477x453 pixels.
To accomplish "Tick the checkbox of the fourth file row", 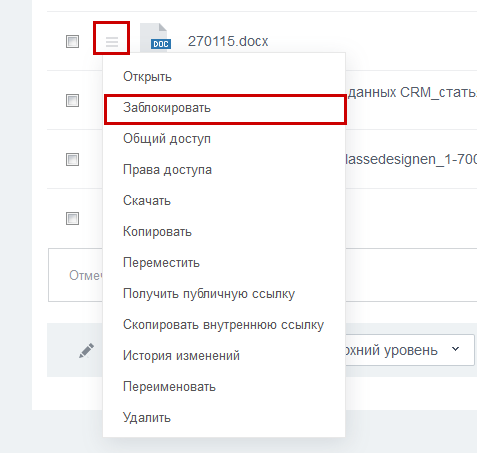I will point(72,218).
